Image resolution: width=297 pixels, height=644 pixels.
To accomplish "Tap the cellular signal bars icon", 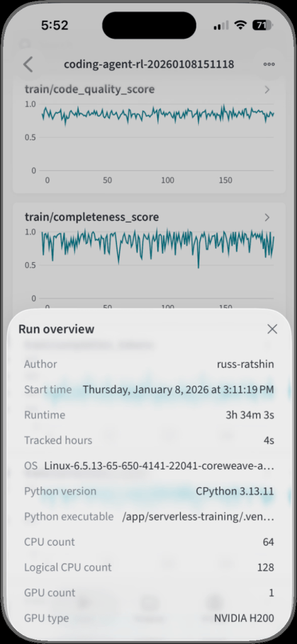I will 221,25.
